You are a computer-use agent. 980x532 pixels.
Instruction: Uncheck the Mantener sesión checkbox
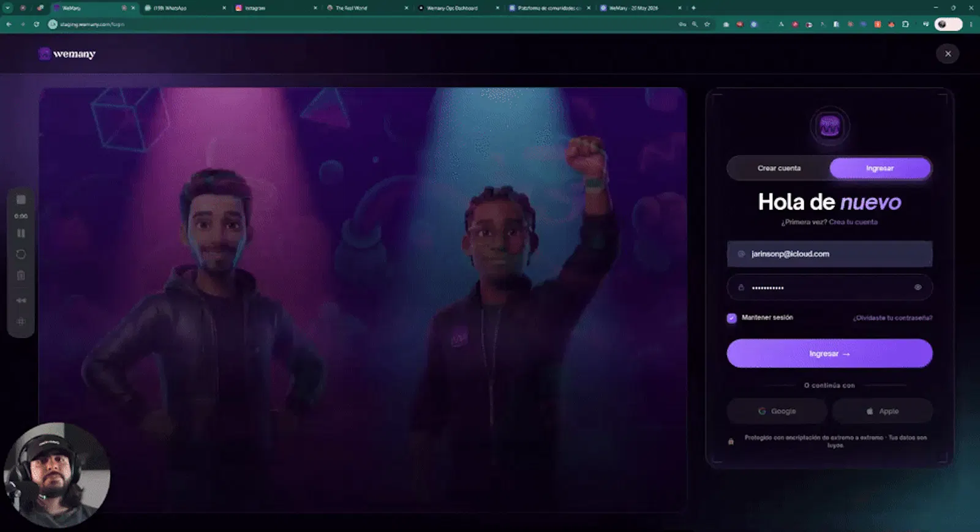pos(731,318)
